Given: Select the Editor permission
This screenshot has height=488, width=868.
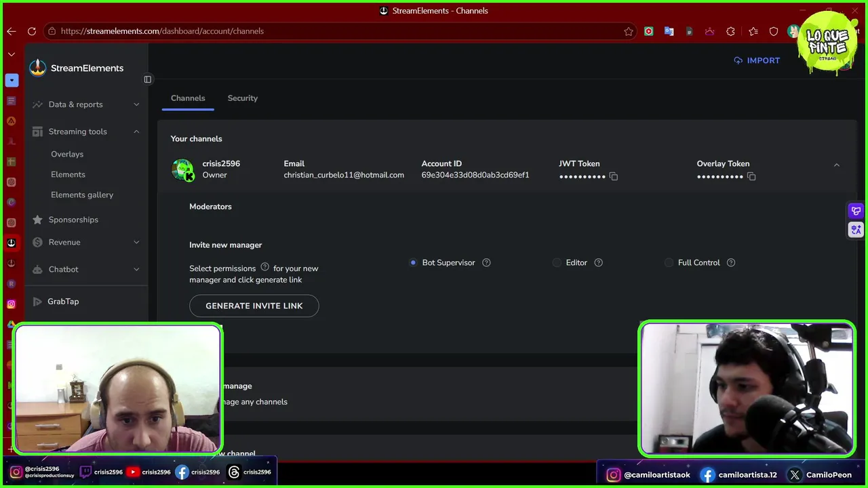Looking at the screenshot, I should [x=557, y=262].
